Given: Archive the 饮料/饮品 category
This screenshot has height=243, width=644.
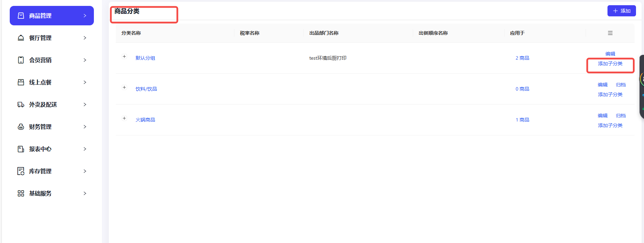Looking at the screenshot, I should coord(621,85).
